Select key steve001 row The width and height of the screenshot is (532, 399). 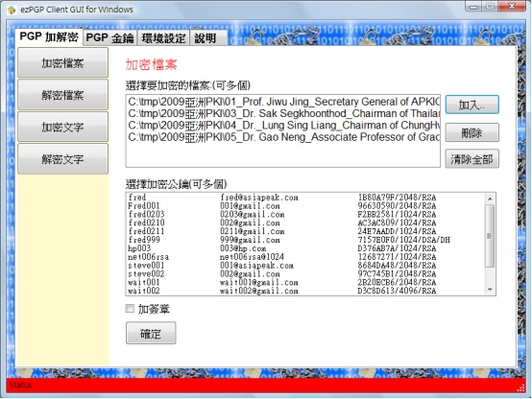pyautogui.click(x=305, y=265)
